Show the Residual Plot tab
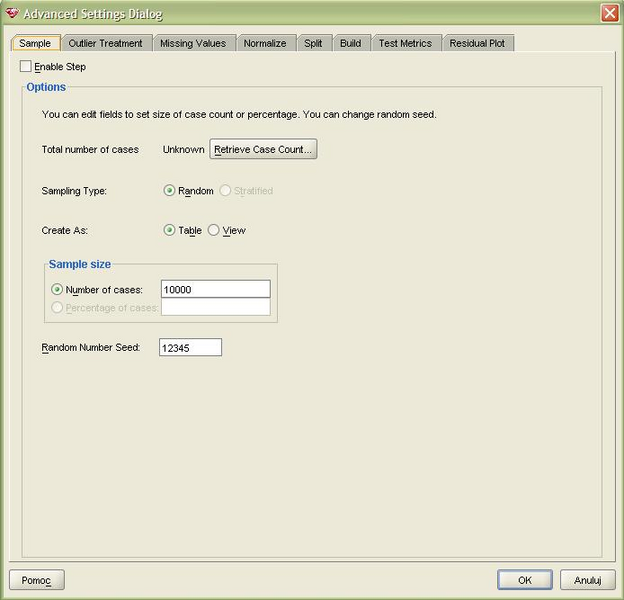This screenshot has height=600, width=624. [477, 43]
